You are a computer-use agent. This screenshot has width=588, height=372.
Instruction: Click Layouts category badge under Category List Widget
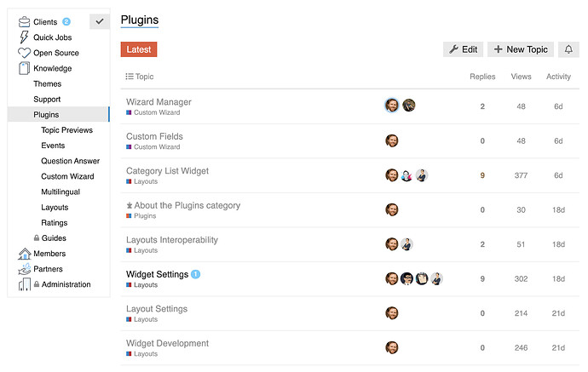pyautogui.click(x=142, y=181)
